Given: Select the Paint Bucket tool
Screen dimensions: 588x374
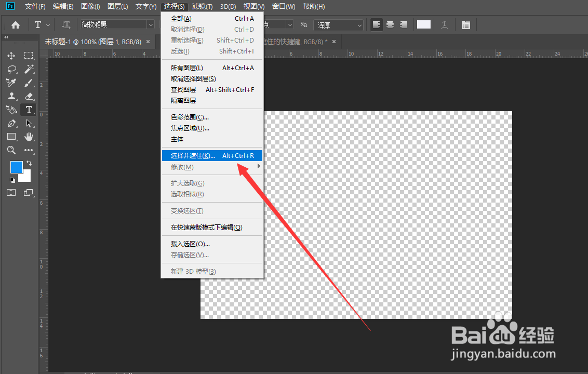Looking at the screenshot, I should tap(11, 110).
